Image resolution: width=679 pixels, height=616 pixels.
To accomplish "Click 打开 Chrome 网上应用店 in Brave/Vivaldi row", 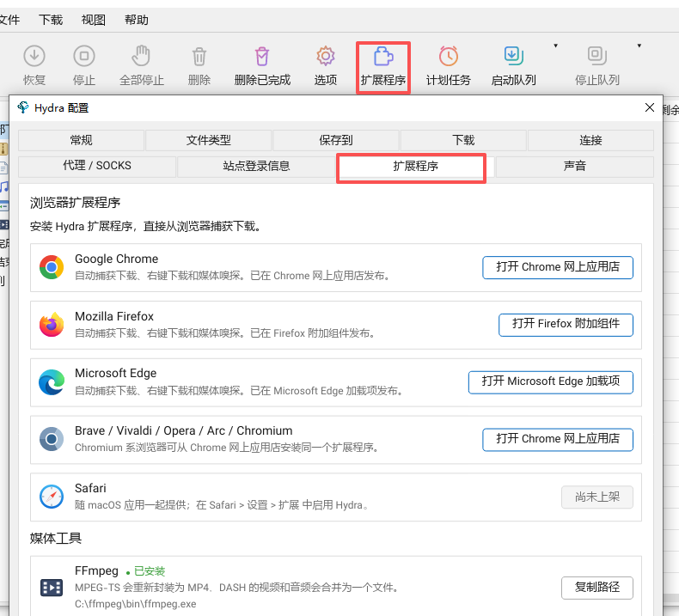I will (x=558, y=439).
